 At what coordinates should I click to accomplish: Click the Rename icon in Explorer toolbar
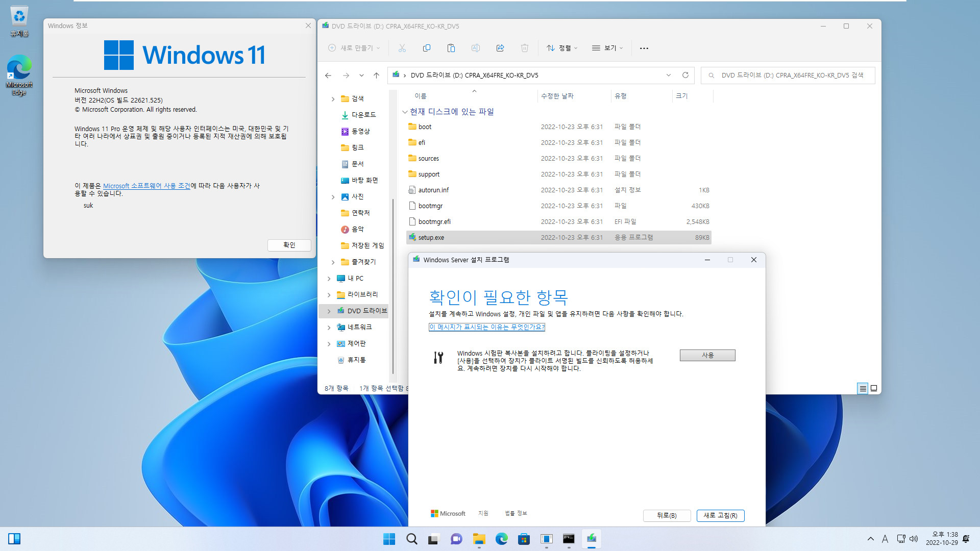pyautogui.click(x=476, y=48)
